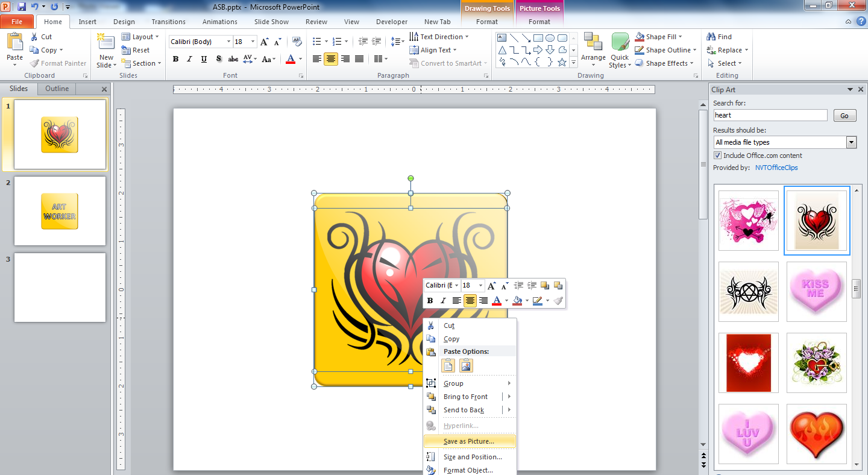Pick the flaming red heart clip art
The height and width of the screenshot is (475, 868).
point(816,434)
